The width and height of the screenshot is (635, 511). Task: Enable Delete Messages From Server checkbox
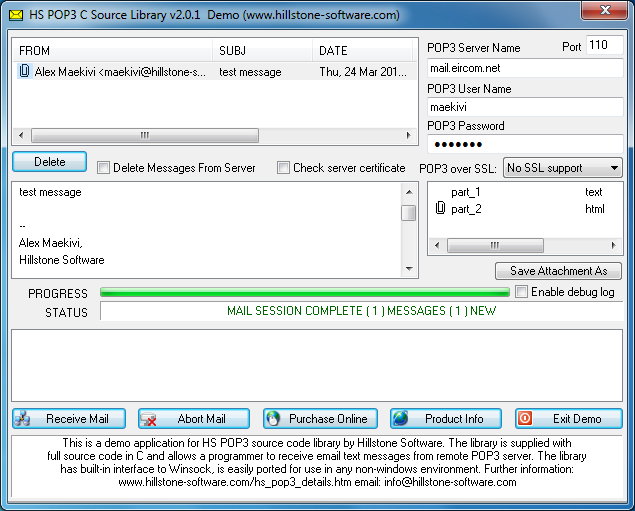103,168
